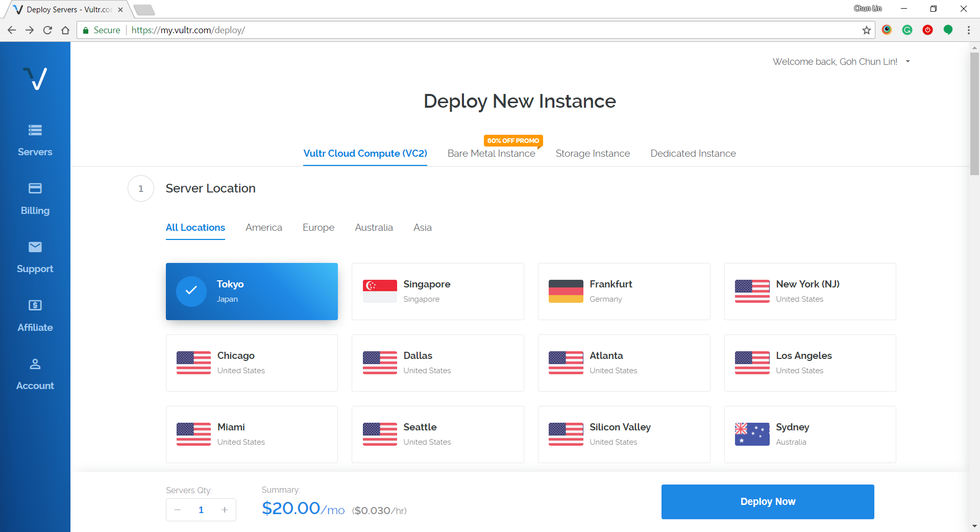Select Frankfurt Germany server location
980x532 pixels.
point(624,292)
